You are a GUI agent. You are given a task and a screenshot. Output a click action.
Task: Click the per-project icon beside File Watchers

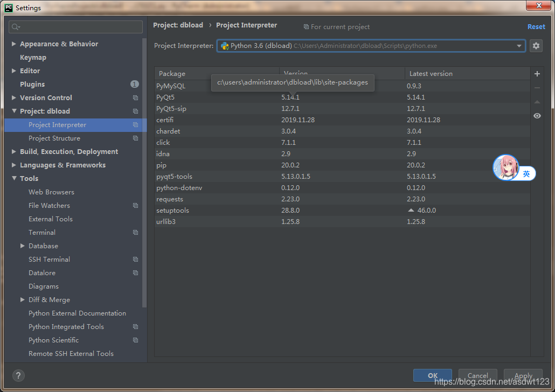coord(135,205)
